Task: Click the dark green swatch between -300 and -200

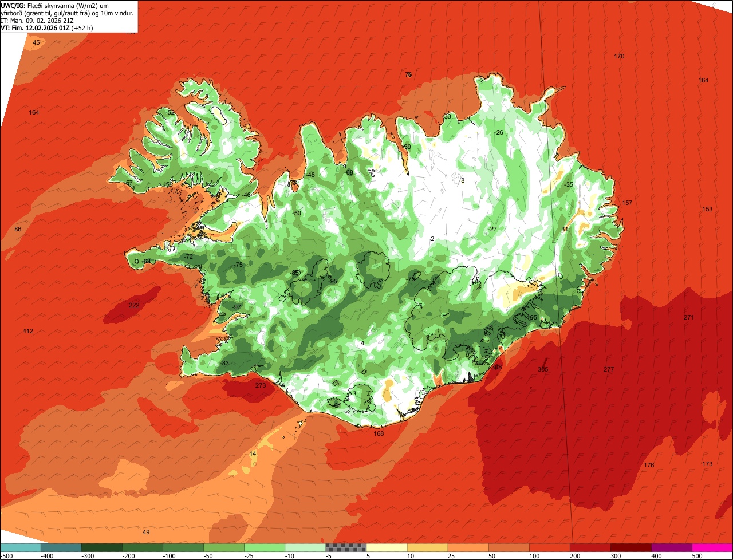Action: tap(102, 547)
